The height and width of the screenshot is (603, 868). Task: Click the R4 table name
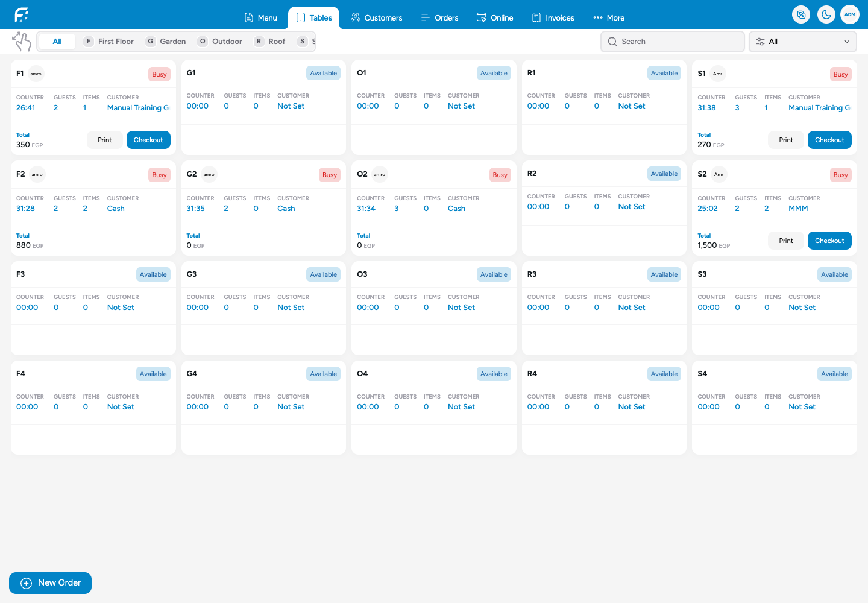click(532, 373)
